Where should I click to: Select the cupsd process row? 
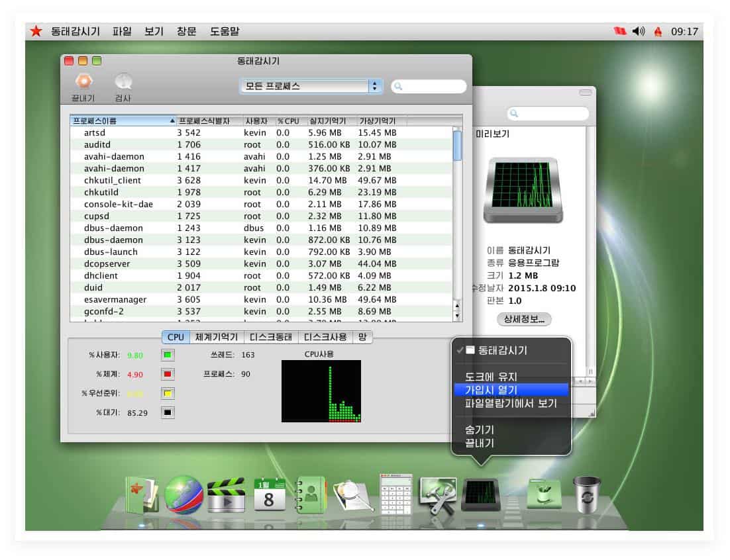[261, 216]
